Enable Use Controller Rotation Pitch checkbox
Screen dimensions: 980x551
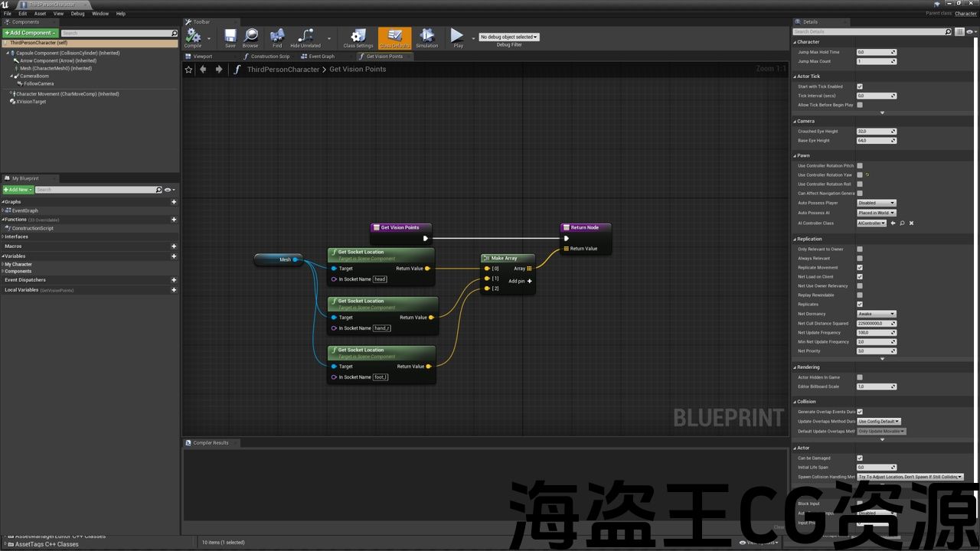[860, 166]
